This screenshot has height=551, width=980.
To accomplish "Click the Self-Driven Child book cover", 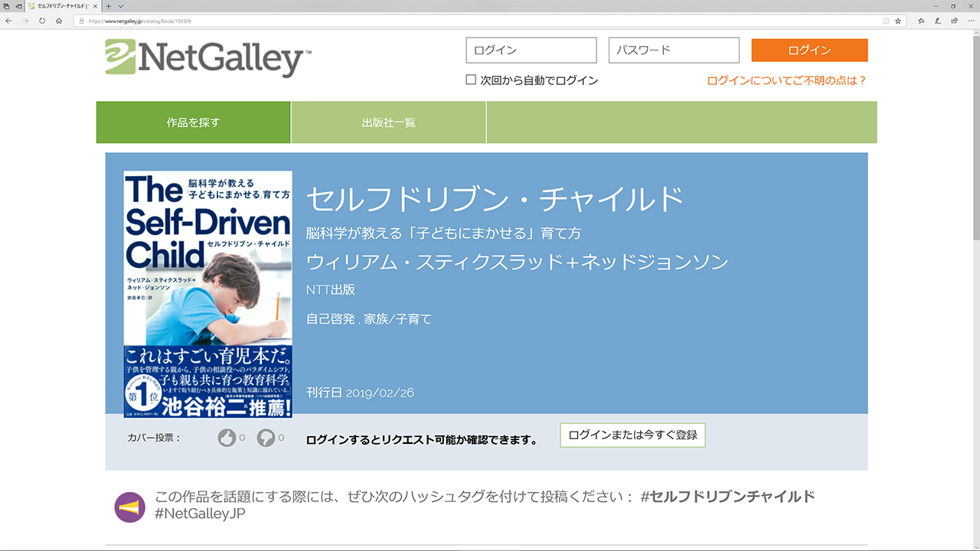I will point(208,294).
